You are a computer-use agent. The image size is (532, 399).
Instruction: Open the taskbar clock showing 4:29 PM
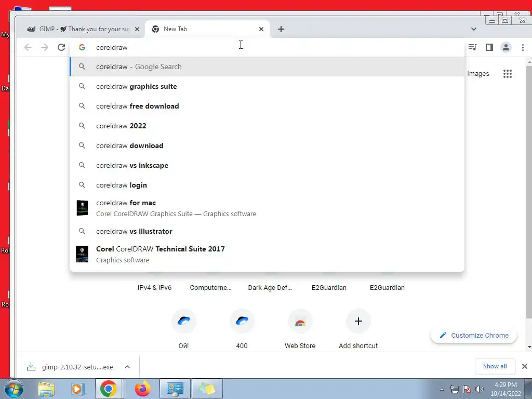click(506, 389)
